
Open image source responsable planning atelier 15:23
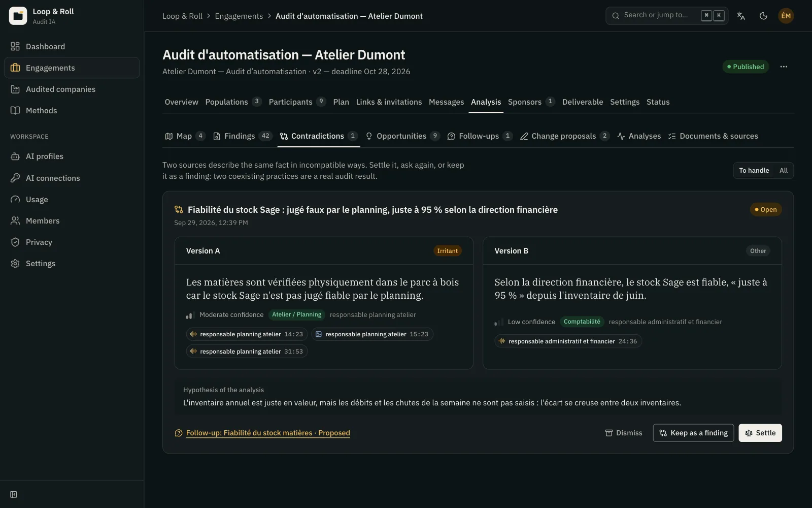pos(372,334)
